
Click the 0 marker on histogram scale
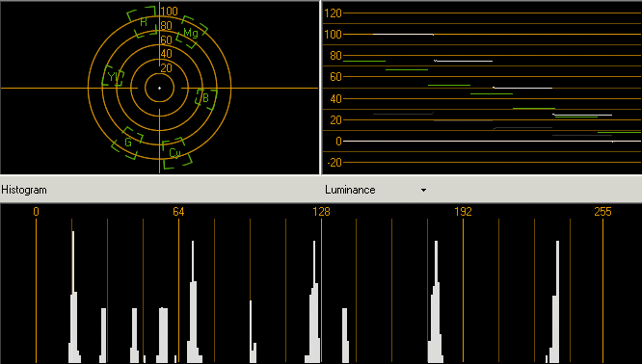tap(36, 212)
